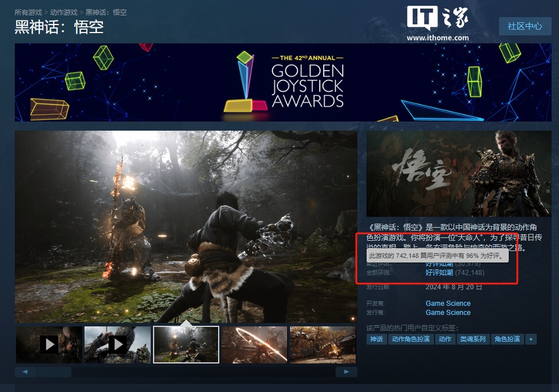View the thumbnail with the glowing ring swing
The image size is (559, 392).
(x=254, y=345)
